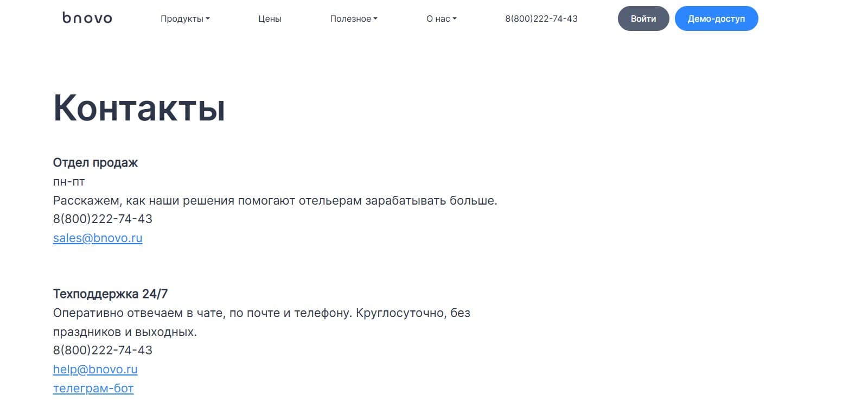Viewport: 868px width, 407px height.
Task: Click the пн-пт working days text
Action: pyautogui.click(x=69, y=182)
